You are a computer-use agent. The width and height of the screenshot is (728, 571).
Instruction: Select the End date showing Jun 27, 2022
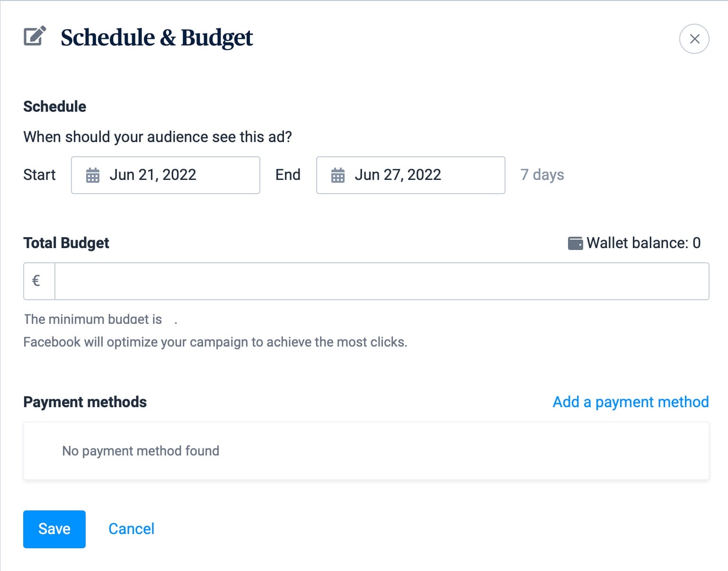(x=398, y=175)
